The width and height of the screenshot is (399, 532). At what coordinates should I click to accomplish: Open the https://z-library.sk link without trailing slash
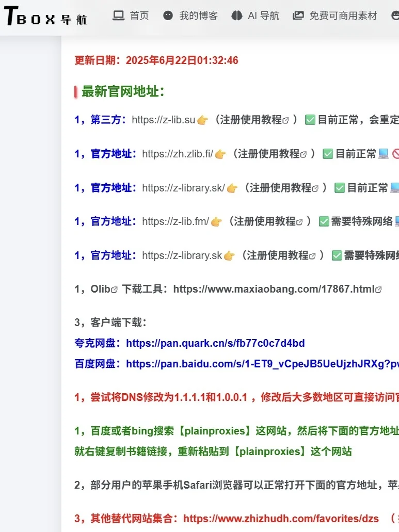(182, 255)
